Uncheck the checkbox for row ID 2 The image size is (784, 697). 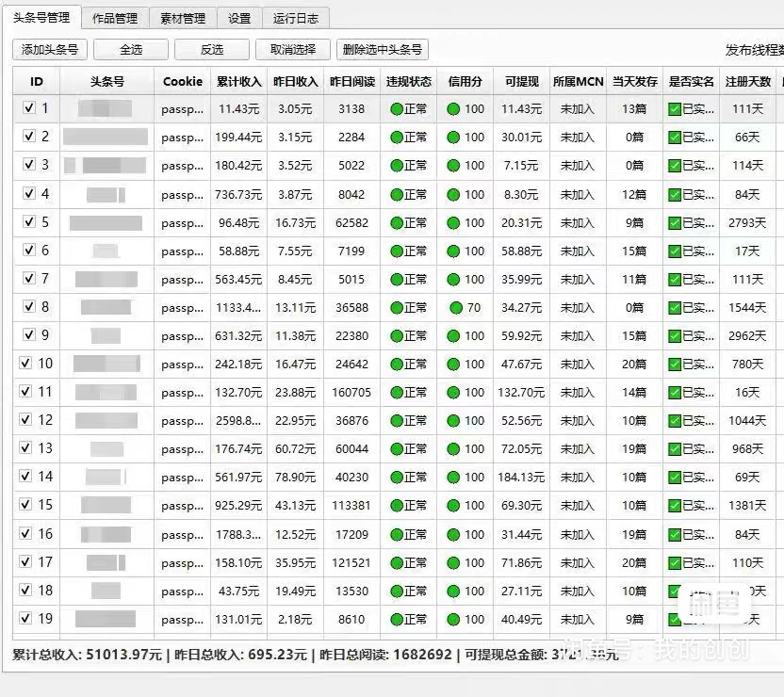[29, 136]
